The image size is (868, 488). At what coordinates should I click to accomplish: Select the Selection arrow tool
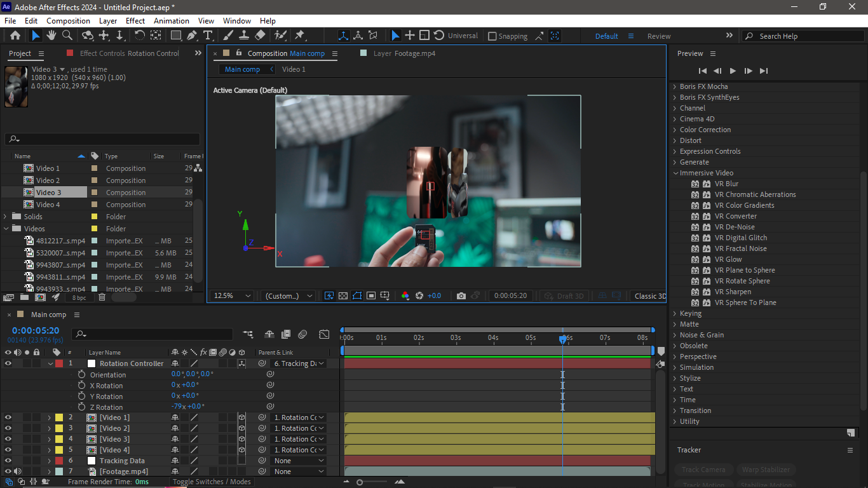click(x=36, y=36)
